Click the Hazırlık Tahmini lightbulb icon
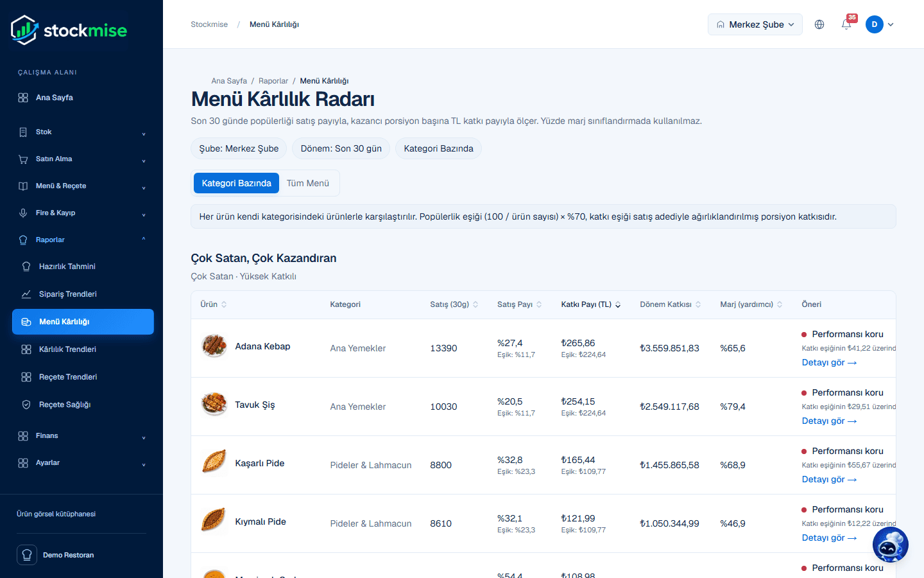Image resolution: width=924 pixels, height=578 pixels. click(26, 267)
